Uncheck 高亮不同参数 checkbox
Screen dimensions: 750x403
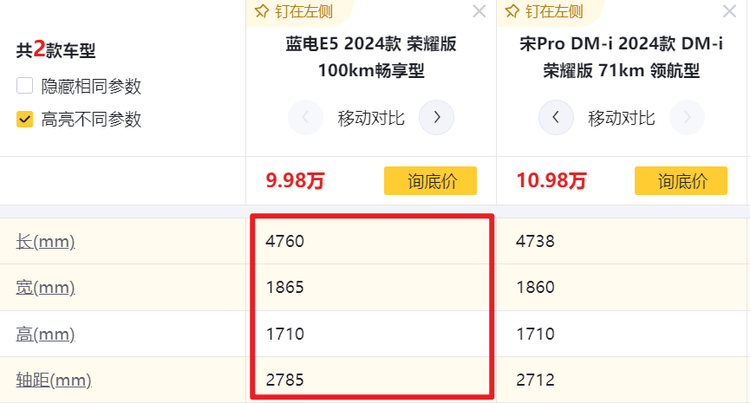tap(25, 120)
